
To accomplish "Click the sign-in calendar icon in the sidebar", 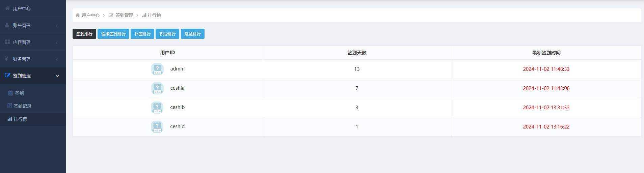I will point(10,93).
